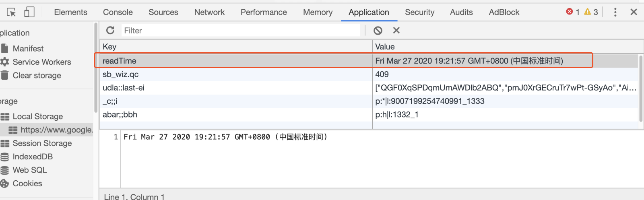The width and height of the screenshot is (644, 200).
Task: Open Manifest in the sidebar
Action: (28, 49)
